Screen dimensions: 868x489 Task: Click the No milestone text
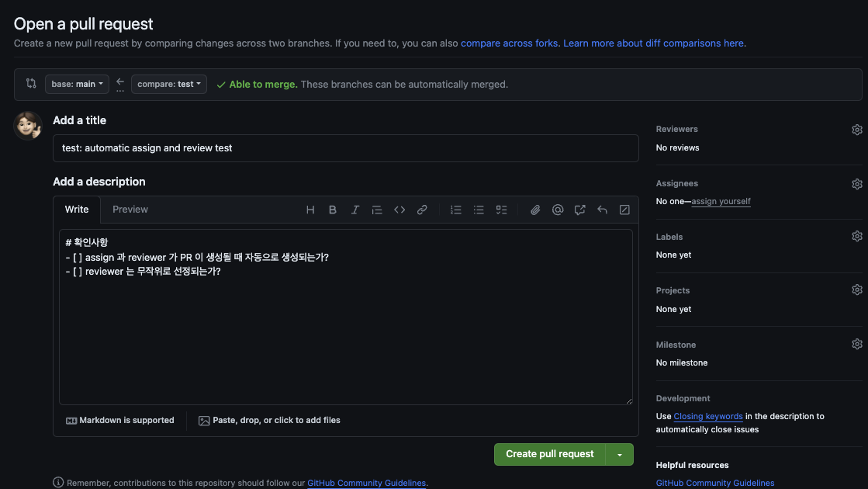pyautogui.click(x=682, y=362)
